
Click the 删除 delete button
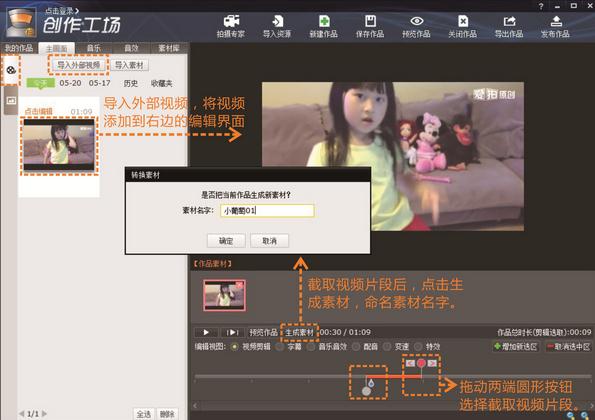coord(167,414)
